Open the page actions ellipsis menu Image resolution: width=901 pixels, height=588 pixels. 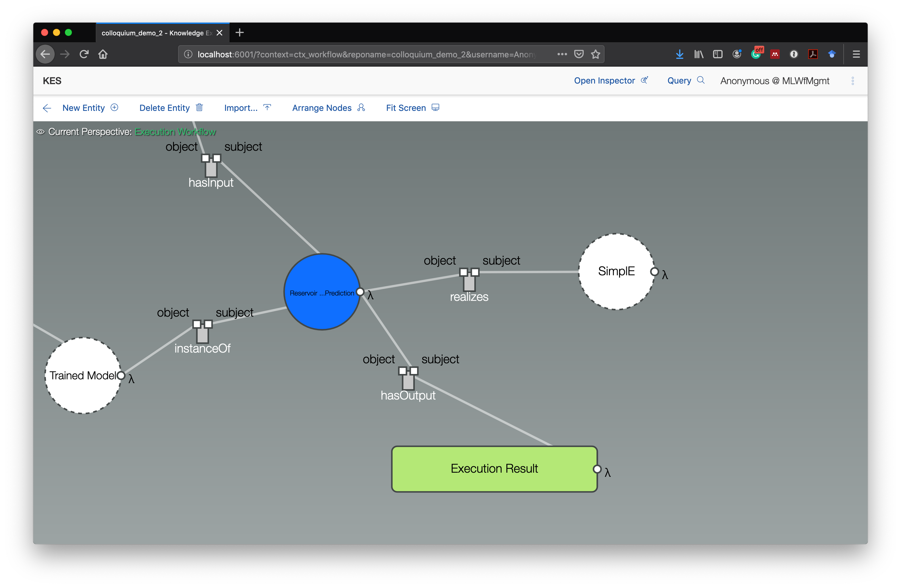562,54
